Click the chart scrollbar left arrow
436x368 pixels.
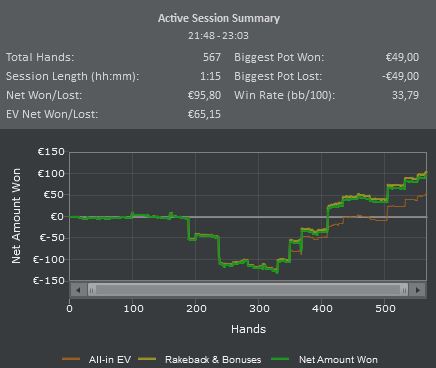click(x=78, y=290)
